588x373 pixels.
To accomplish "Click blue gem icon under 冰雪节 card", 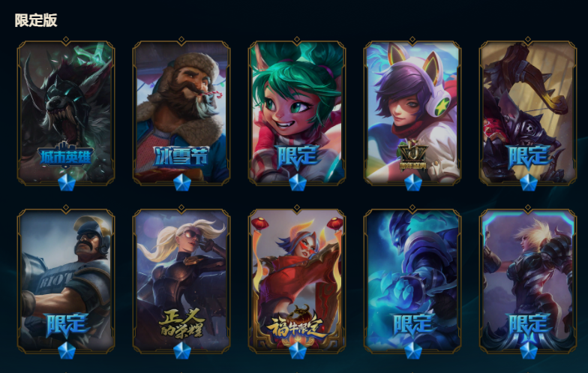I will coord(182,183).
